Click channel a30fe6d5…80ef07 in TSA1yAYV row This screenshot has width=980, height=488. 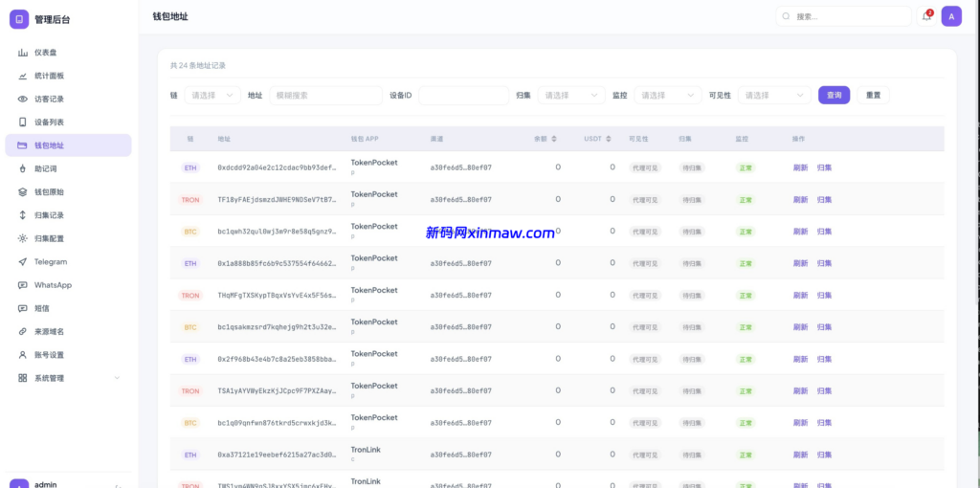point(460,390)
